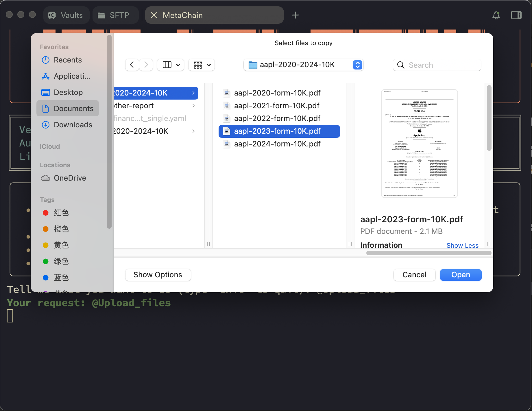Click the notifications bell icon
532x411 pixels.
click(496, 15)
